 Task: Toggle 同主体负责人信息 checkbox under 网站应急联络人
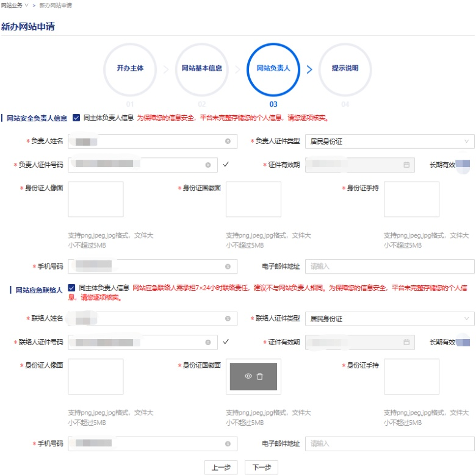click(x=71, y=287)
